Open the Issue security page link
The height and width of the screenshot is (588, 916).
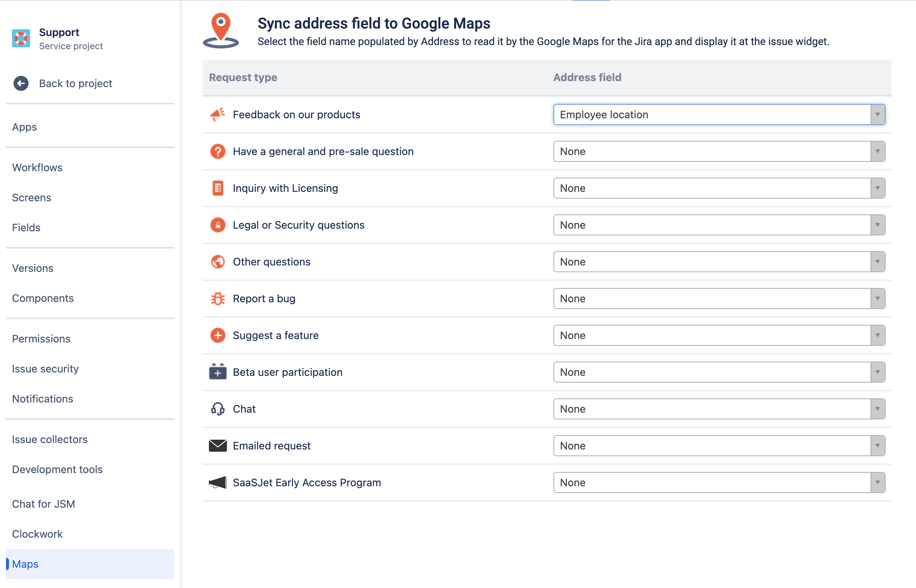(45, 369)
